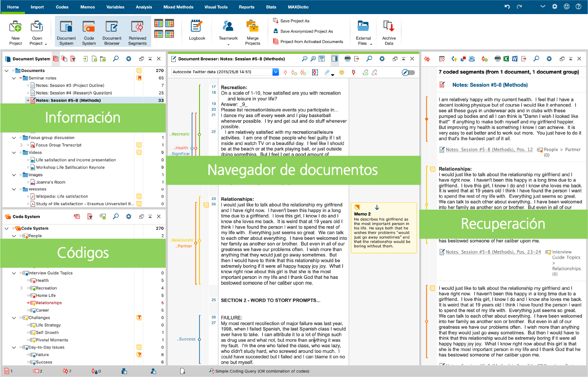The width and height of the screenshot is (588, 377).
Task: Export retrieved segments to Excel
Action: pyautogui.click(x=506, y=59)
